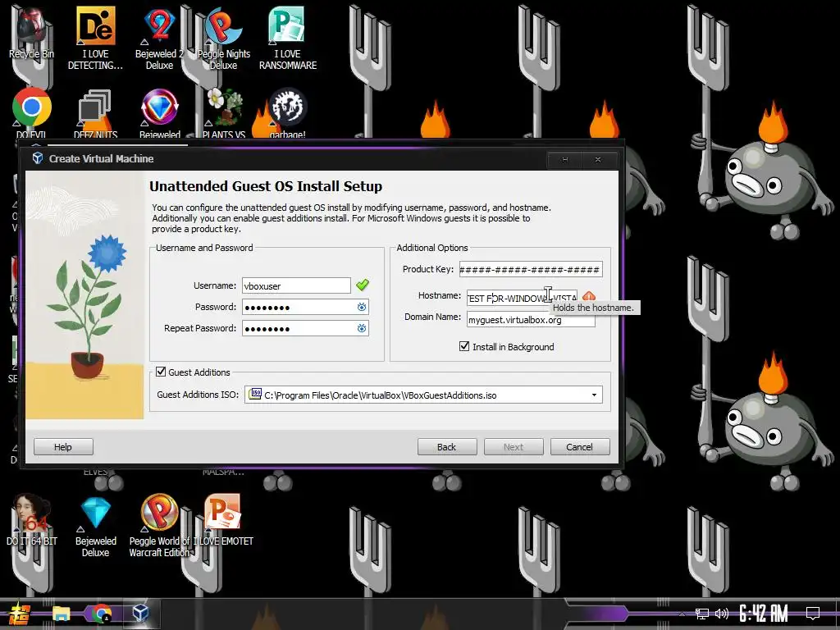Open the Chrome DO EVIL desktop icon
Screen dimensions: 840x630
(31, 112)
